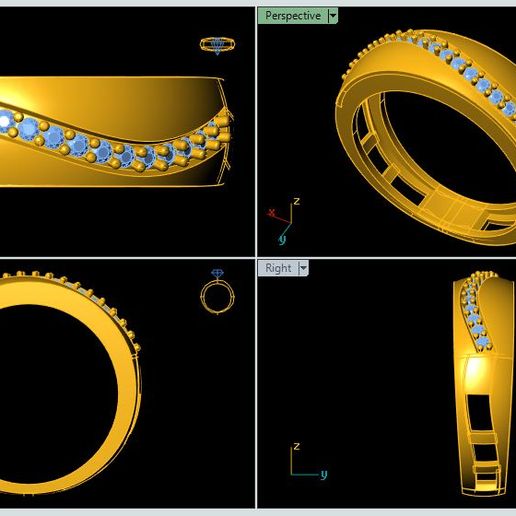516x516 pixels.
Task: Select the ring model in Perspective viewport
Action: pos(426,137)
